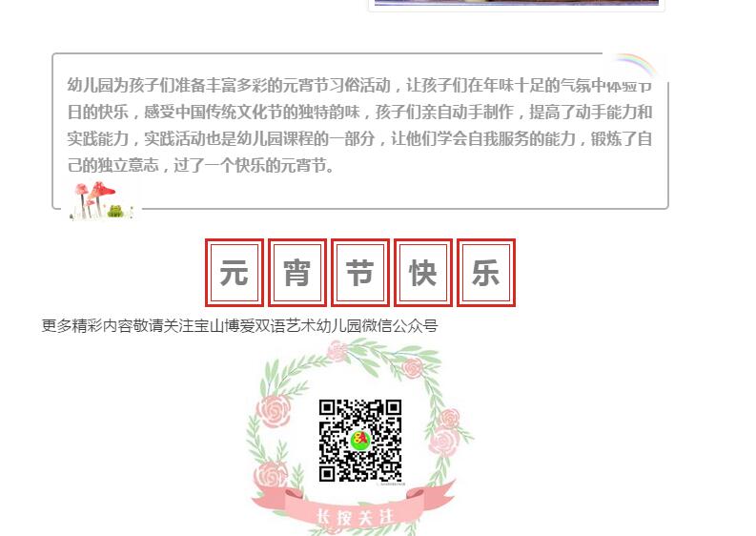Click the small green frog beside the mushrooms
The image size is (756, 536).
coord(115,211)
